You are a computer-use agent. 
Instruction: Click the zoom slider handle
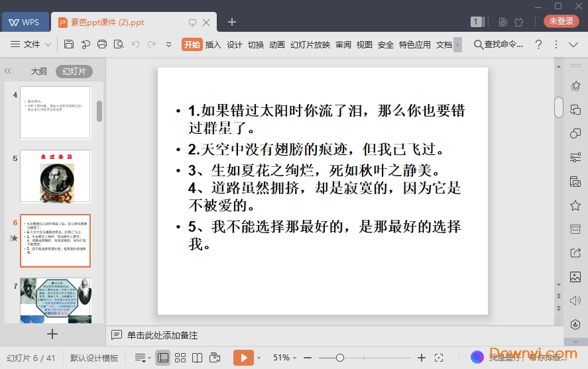tap(340, 358)
